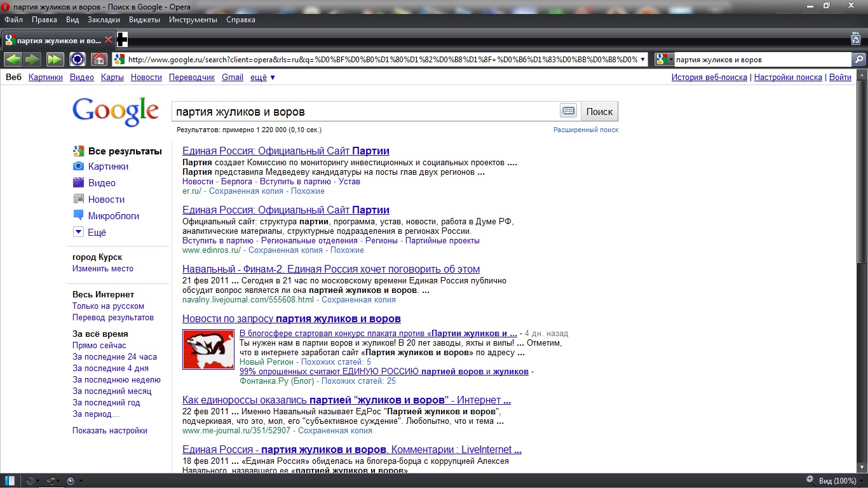Close the 'партия жуликов и во...' tab
Screen dimensions: 868x488
click(108, 40)
